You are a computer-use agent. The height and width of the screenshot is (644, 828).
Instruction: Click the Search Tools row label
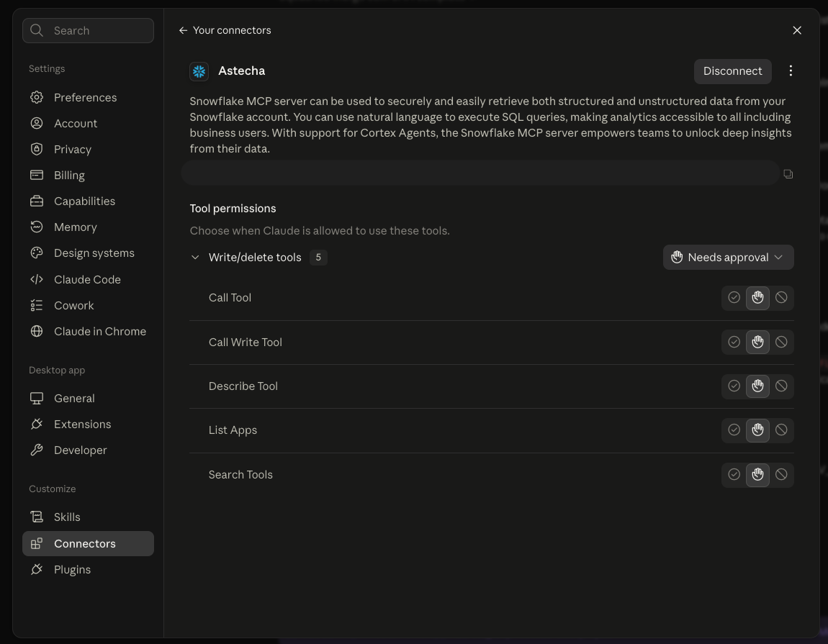point(240,475)
